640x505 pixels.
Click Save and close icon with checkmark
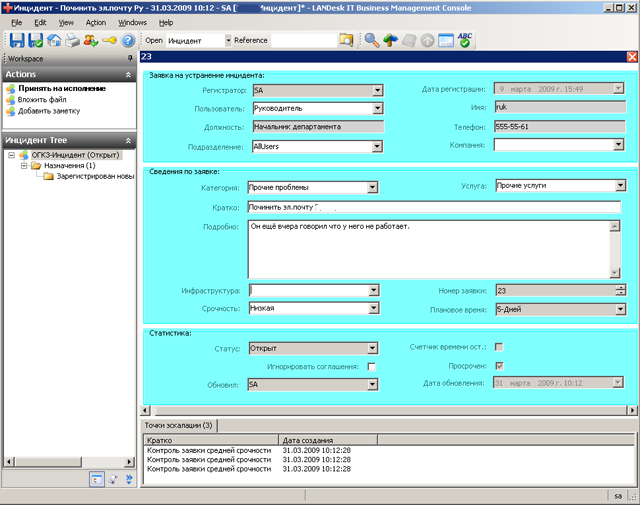[x=36, y=40]
